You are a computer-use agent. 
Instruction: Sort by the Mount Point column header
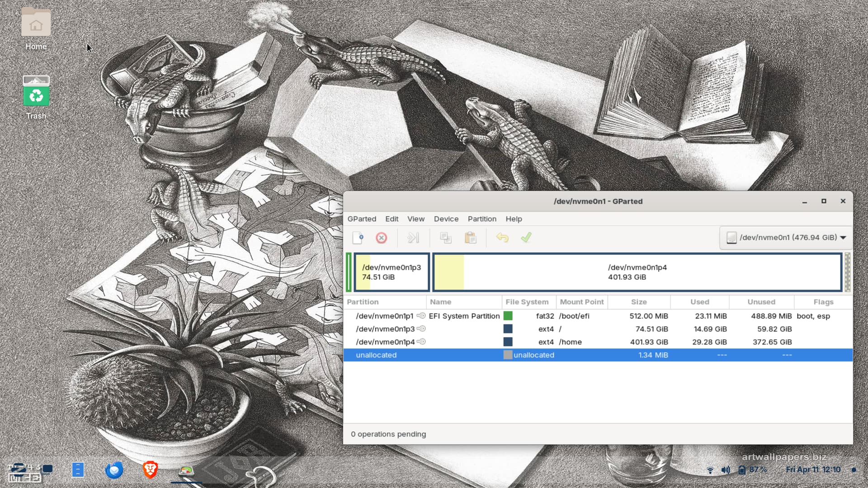tap(582, 302)
